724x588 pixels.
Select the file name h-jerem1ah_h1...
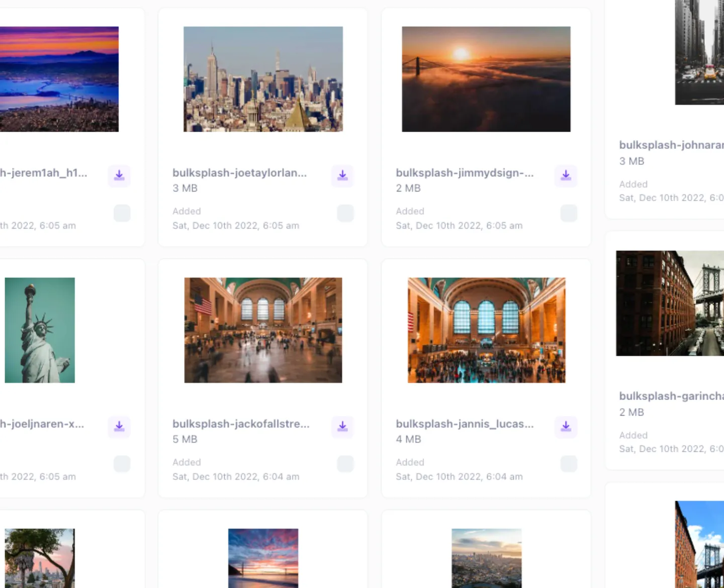point(44,173)
